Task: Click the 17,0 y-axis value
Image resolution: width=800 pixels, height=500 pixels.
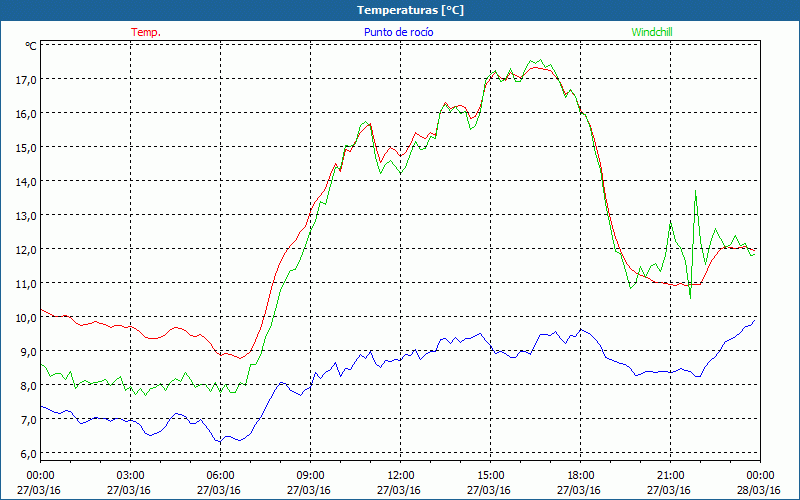Action: tap(27, 80)
